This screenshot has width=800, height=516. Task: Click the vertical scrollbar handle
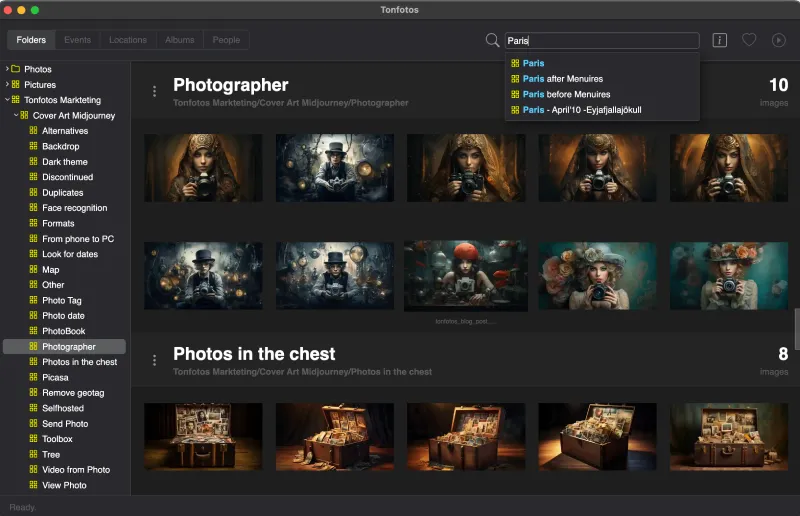(797, 329)
